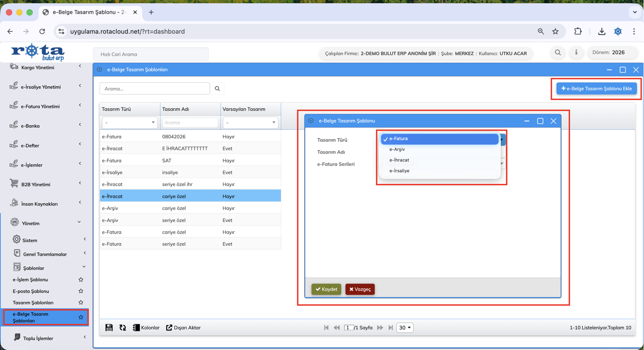Go to the next page arrow

380,328
